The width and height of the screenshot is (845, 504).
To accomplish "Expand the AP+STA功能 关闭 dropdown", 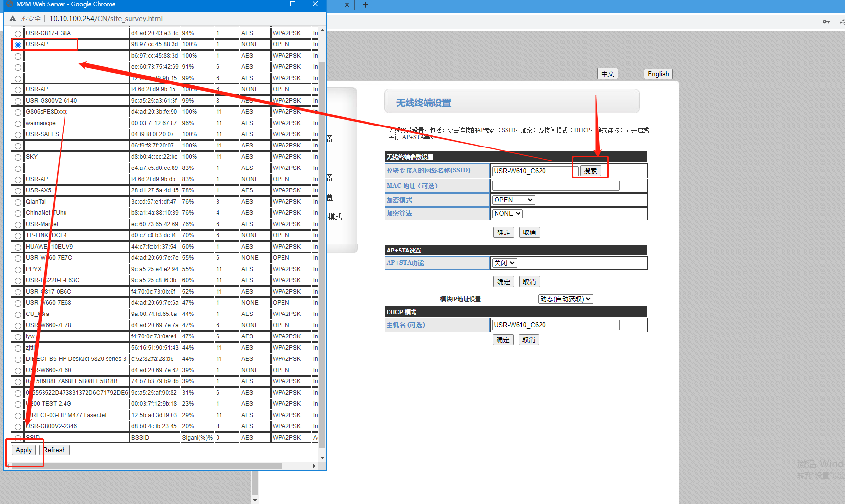I will tap(504, 263).
